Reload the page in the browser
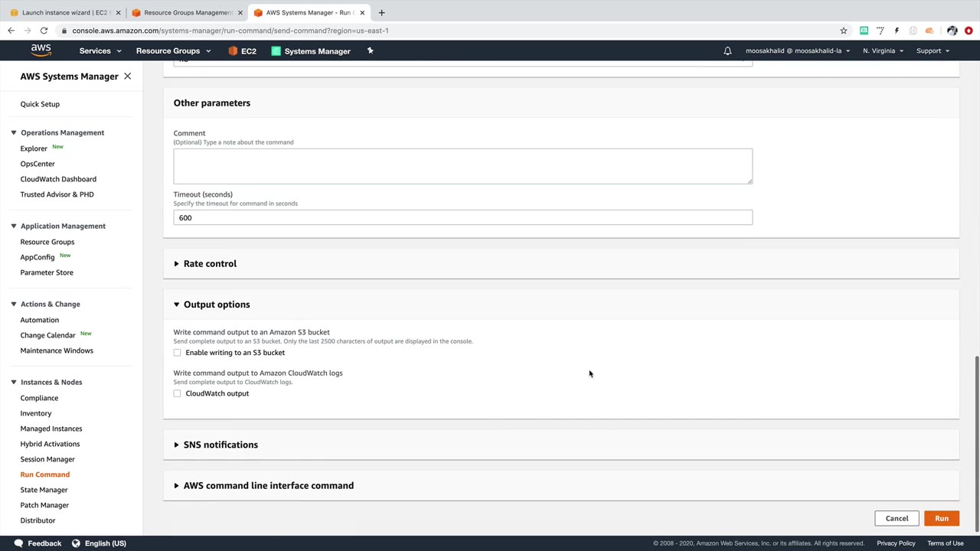The width and height of the screenshot is (980, 551). click(x=44, y=31)
